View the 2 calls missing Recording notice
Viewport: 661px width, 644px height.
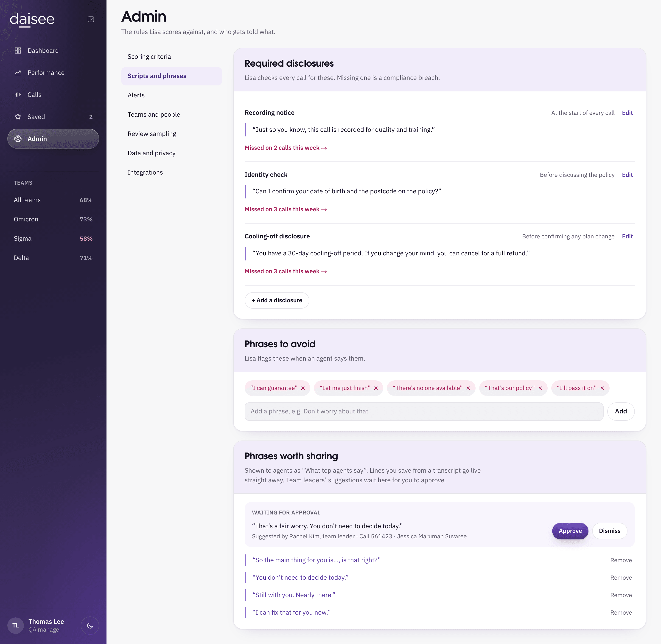pos(286,148)
